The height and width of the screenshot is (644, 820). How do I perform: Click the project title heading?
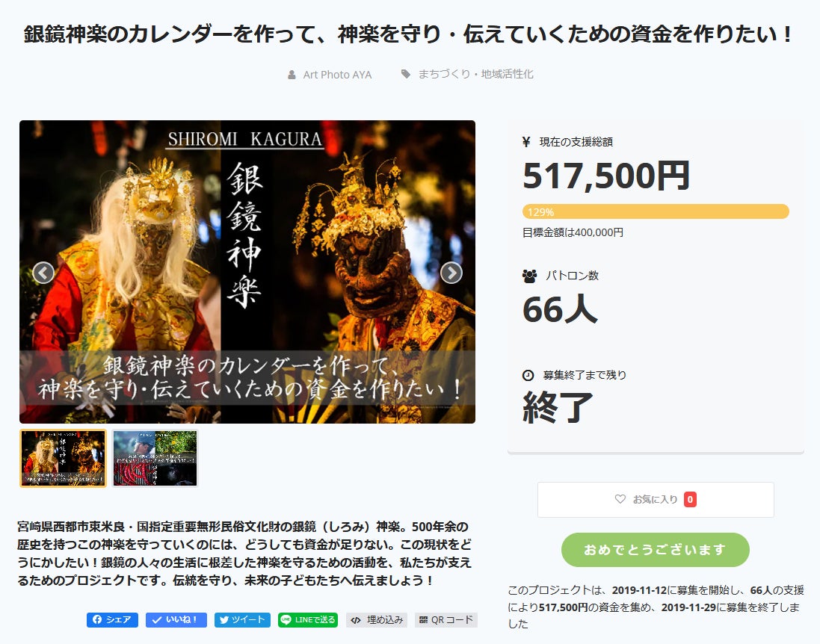tap(410, 34)
